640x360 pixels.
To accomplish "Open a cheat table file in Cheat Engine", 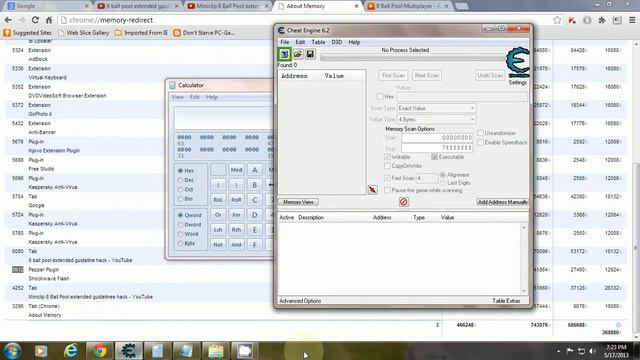I will [298, 54].
